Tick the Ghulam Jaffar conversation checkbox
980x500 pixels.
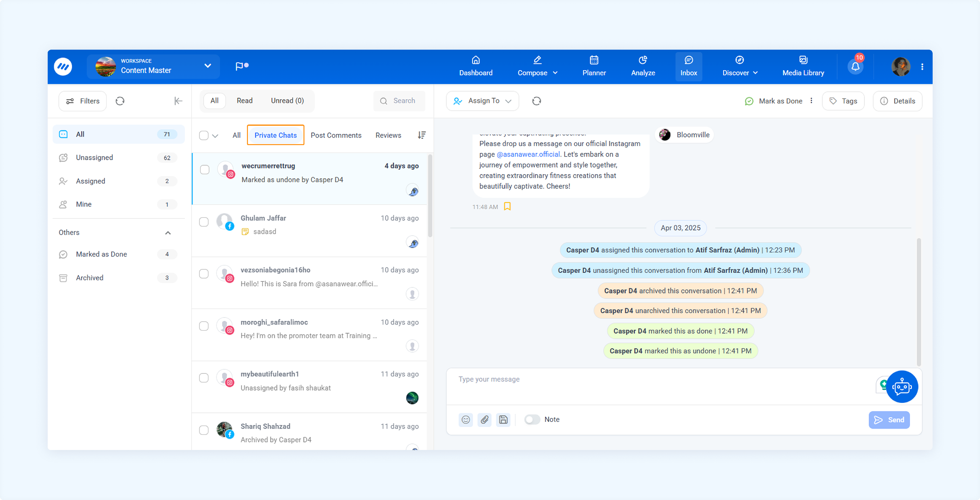204,222
